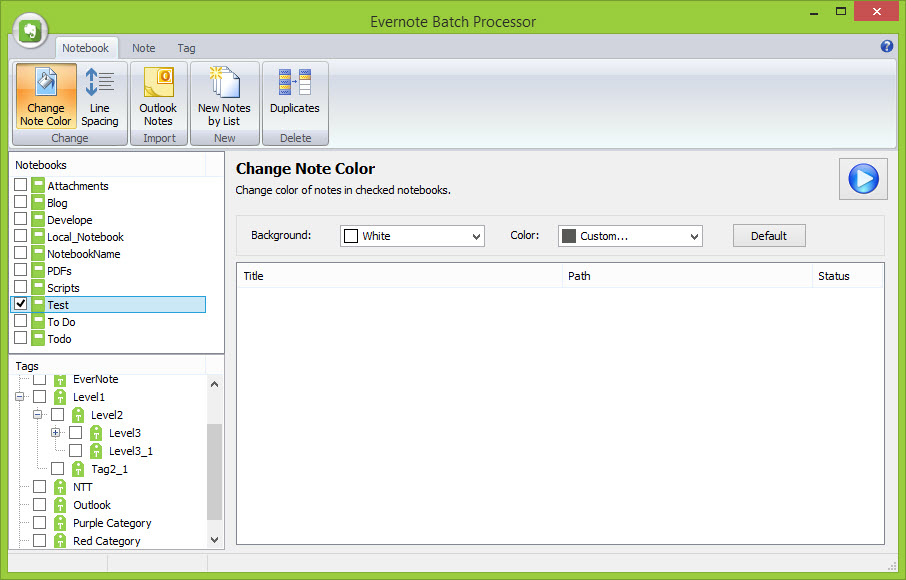Screen dimensions: 906x580
Task: Click the Tag2_1 tag icon
Action: 78,469
